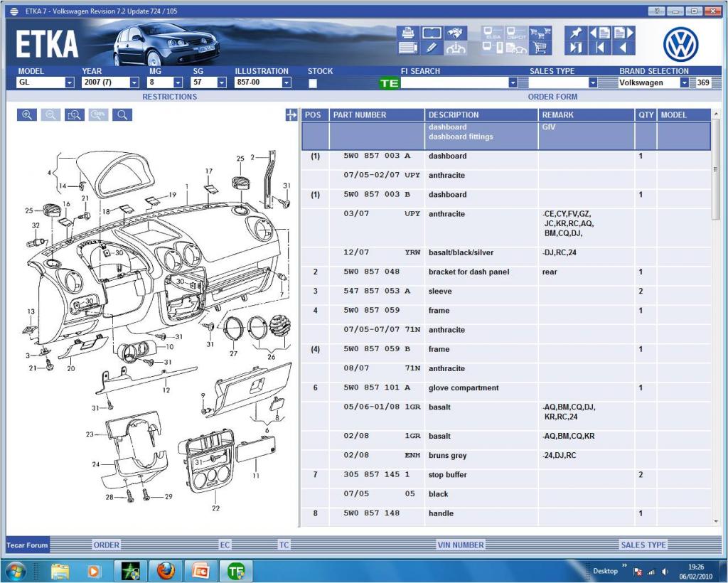
Task: Open the MG main group dropdown
Action: (x=178, y=82)
